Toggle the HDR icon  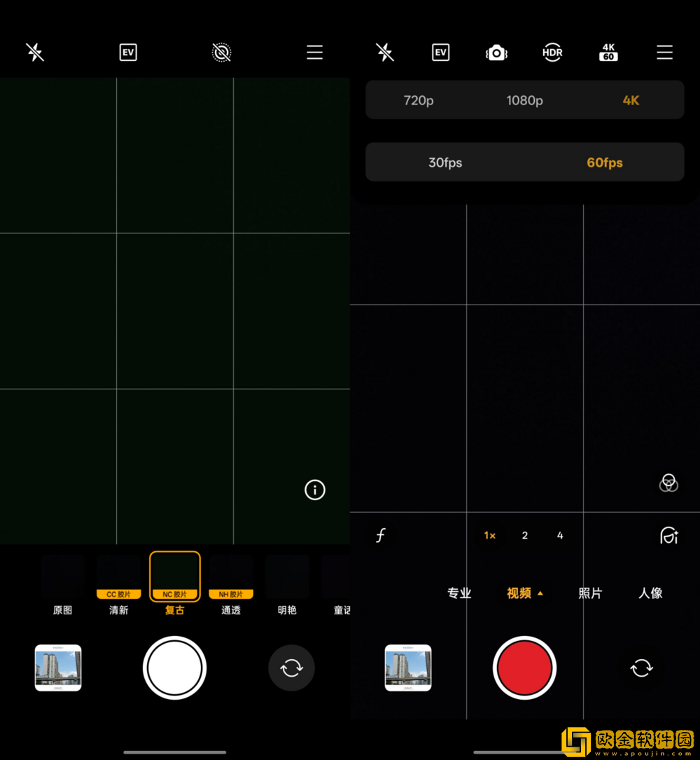coord(552,53)
